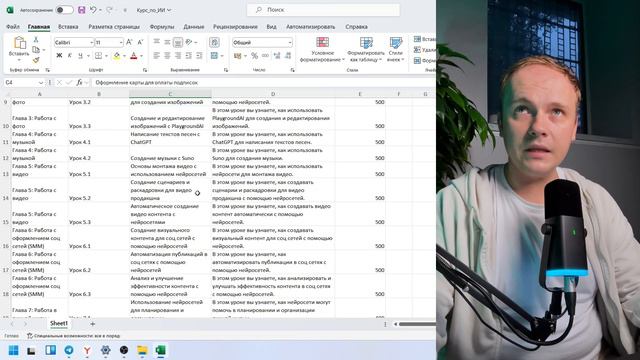Click the Undo arrow
Image resolution: width=640 pixels, height=360 pixels.
tap(93, 10)
